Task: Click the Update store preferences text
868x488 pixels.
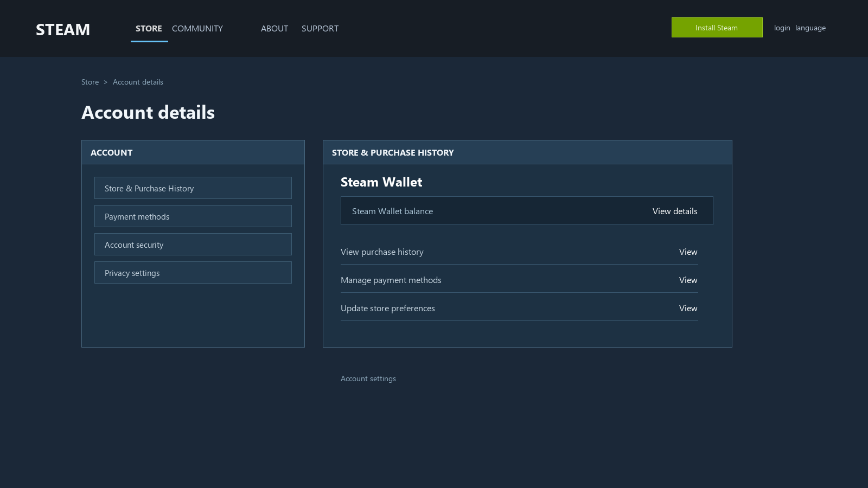Action: point(388,308)
